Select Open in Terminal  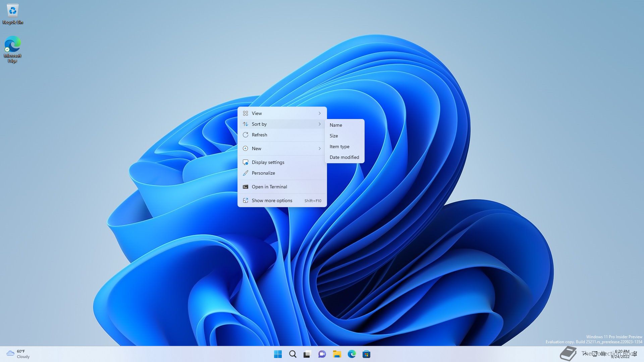coord(282,187)
